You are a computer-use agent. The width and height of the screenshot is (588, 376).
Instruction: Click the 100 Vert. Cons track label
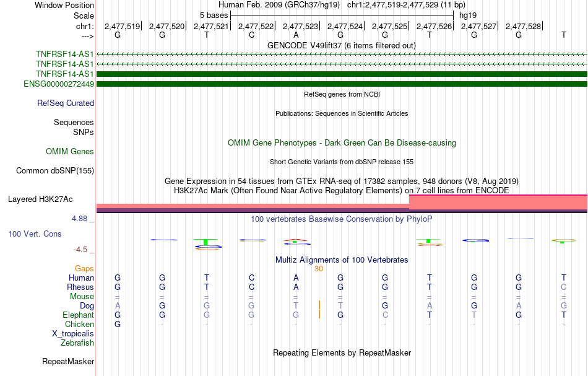[35, 234]
